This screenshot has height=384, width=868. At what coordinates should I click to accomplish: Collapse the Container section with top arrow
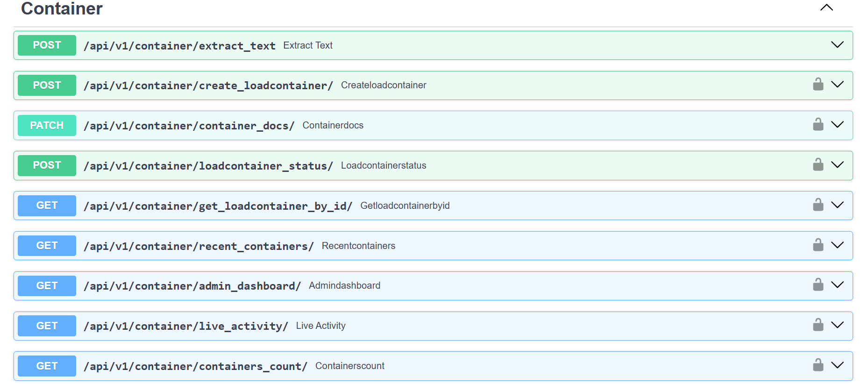click(826, 7)
